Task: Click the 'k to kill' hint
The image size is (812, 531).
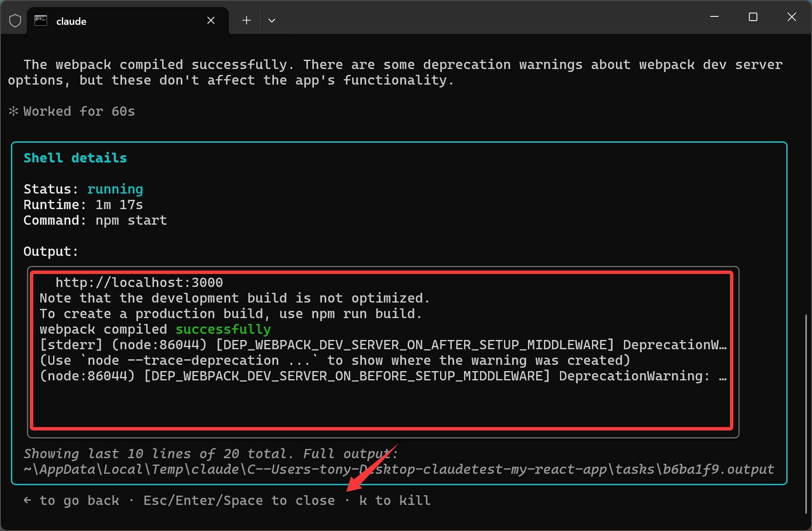Action: (395, 500)
